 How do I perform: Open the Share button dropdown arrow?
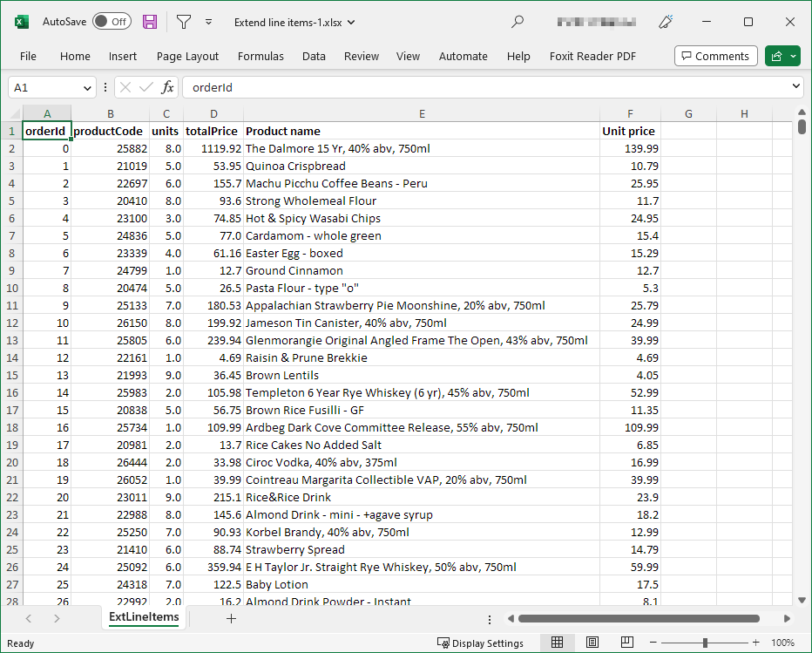793,55
